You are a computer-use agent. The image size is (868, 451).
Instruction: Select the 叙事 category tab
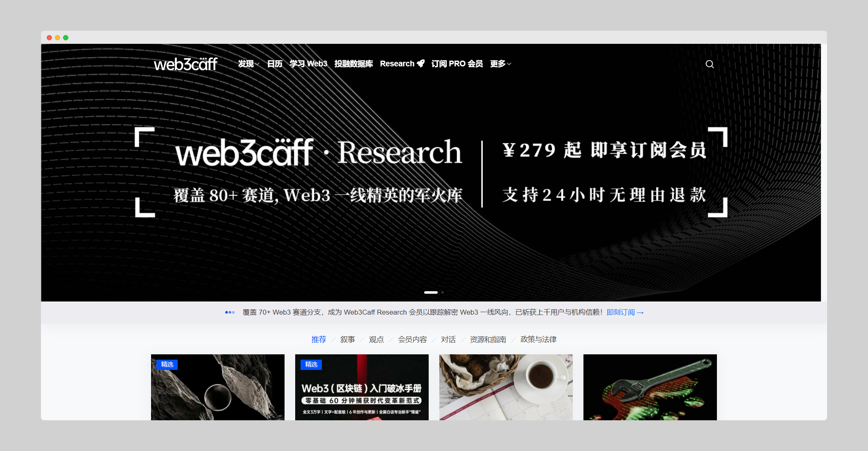tap(348, 340)
